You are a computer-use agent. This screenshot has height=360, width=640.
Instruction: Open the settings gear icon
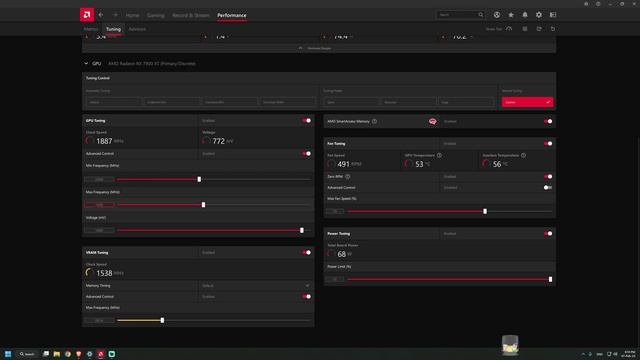[539, 15]
